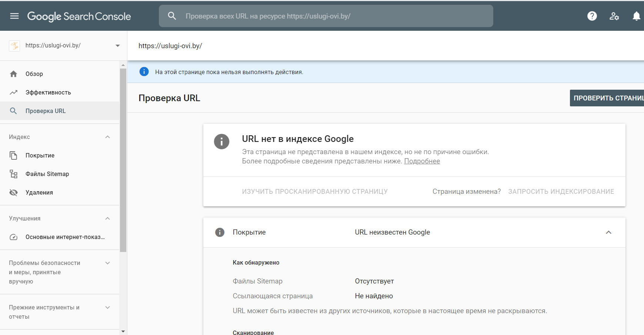Screen dimensions: 644x335
Task: Select Проверка URL menu item
Action: [60, 111]
